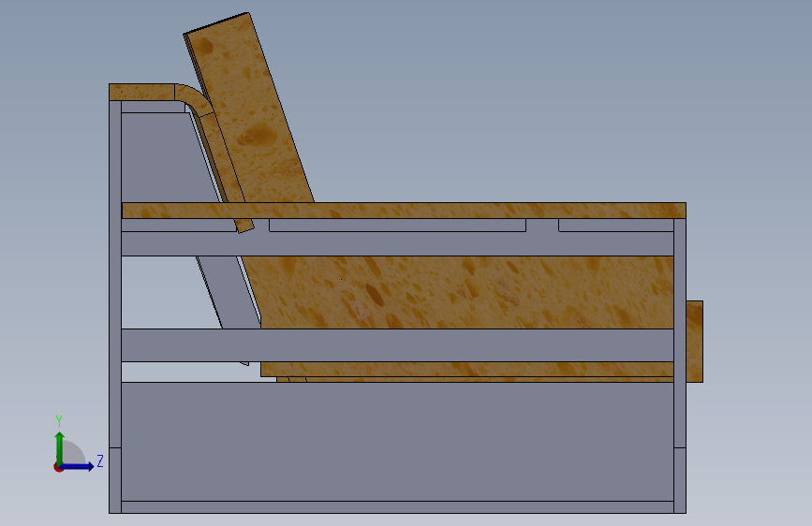Select the thin foam seat slab on top

pyautogui.click(x=404, y=211)
